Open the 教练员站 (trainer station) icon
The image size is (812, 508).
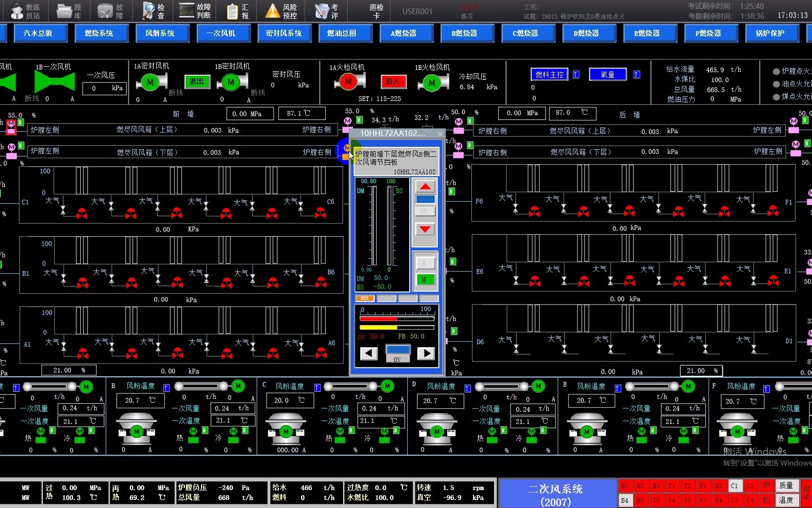[17, 10]
